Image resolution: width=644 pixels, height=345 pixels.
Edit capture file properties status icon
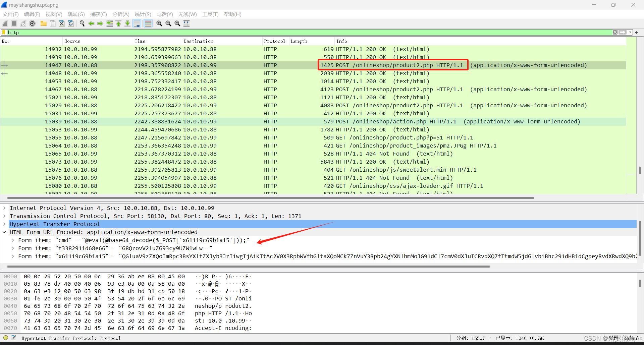tap(14, 338)
